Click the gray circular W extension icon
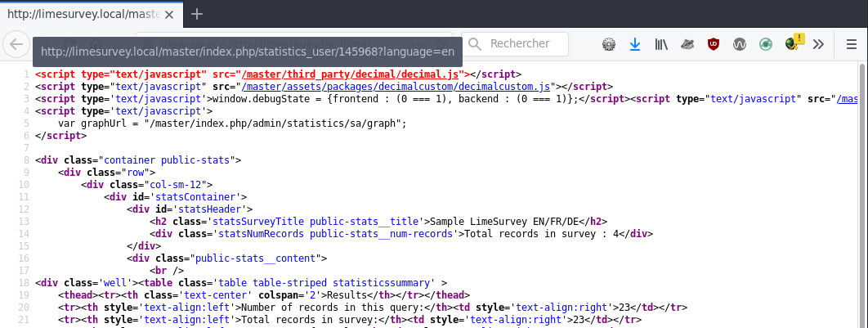This screenshot has height=328, width=868. coord(739,44)
